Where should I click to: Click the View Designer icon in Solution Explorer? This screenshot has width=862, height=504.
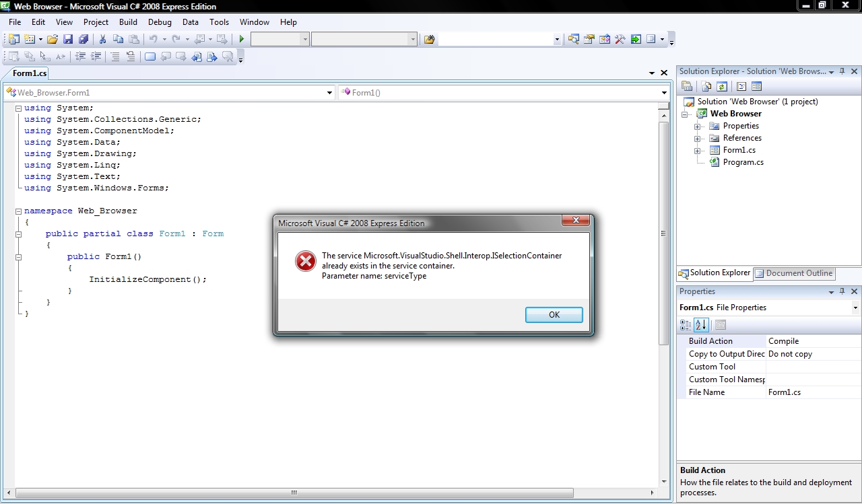(x=756, y=86)
